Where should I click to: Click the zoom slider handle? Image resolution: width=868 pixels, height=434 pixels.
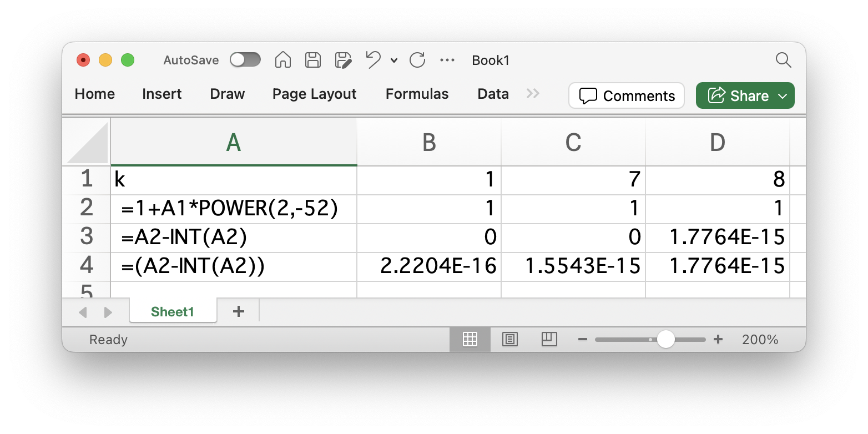665,339
